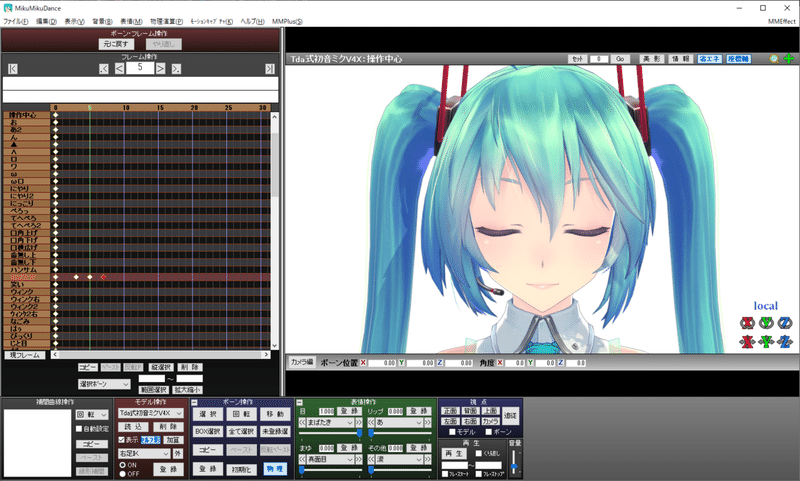Click the 回転 rotate bone button
The image size is (800, 481).
click(241, 414)
